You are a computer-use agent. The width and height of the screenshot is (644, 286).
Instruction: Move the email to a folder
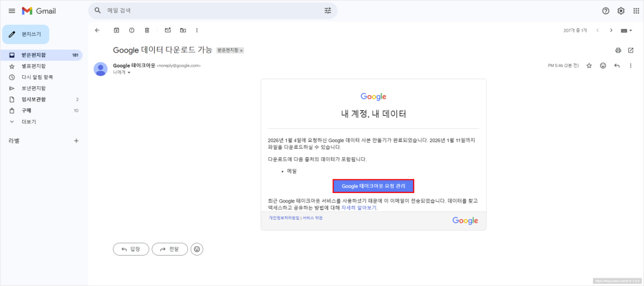tap(183, 30)
